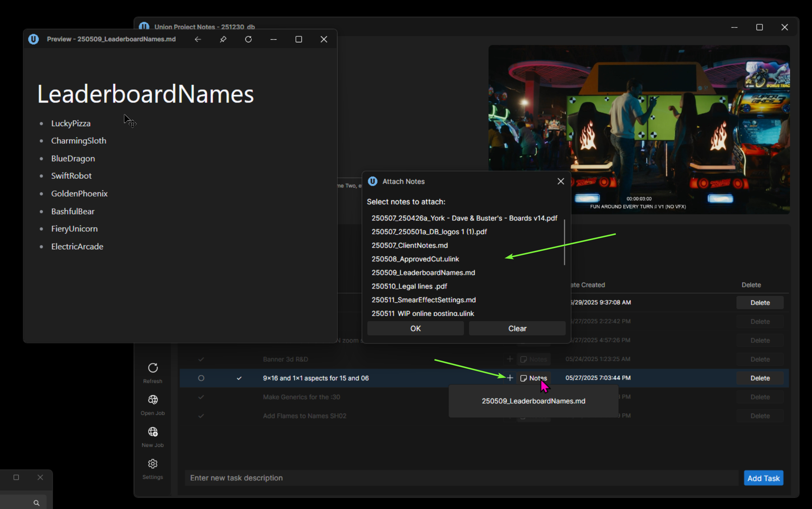
Task: Close the Attach Notes dialog
Action: click(x=561, y=181)
